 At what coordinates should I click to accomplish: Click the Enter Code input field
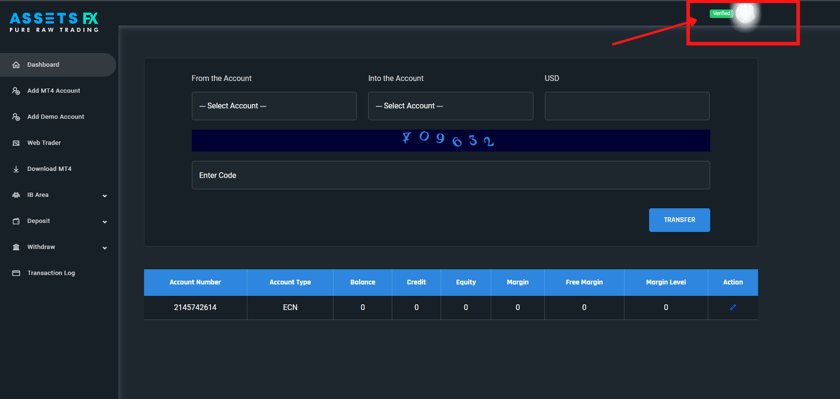(x=451, y=175)
